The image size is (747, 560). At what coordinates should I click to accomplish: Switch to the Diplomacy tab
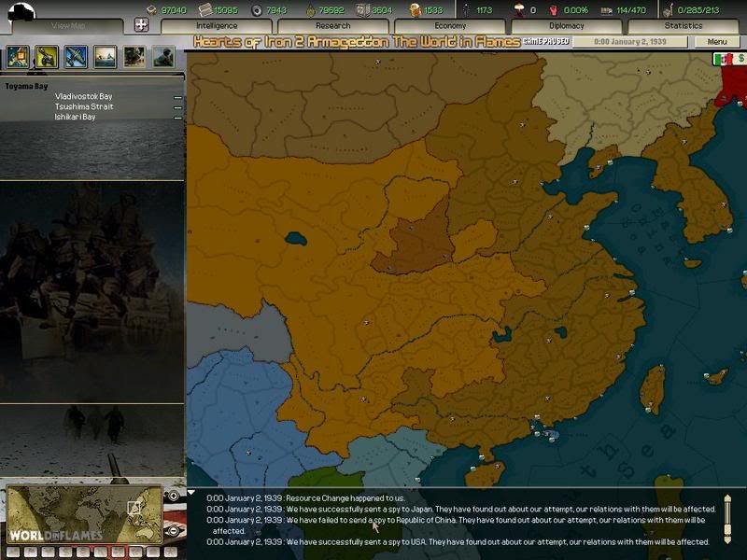(567, 26)
